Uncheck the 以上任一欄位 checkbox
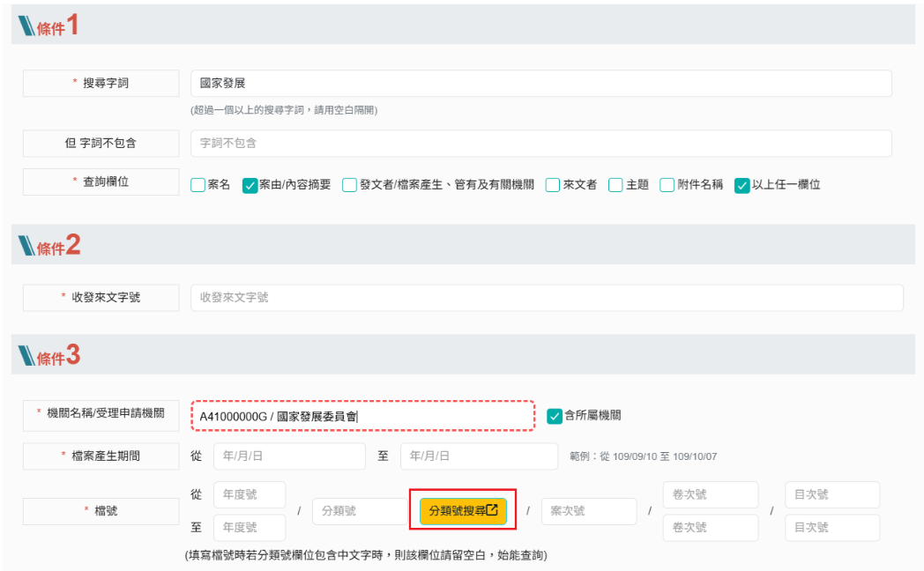 coord(741,185)
